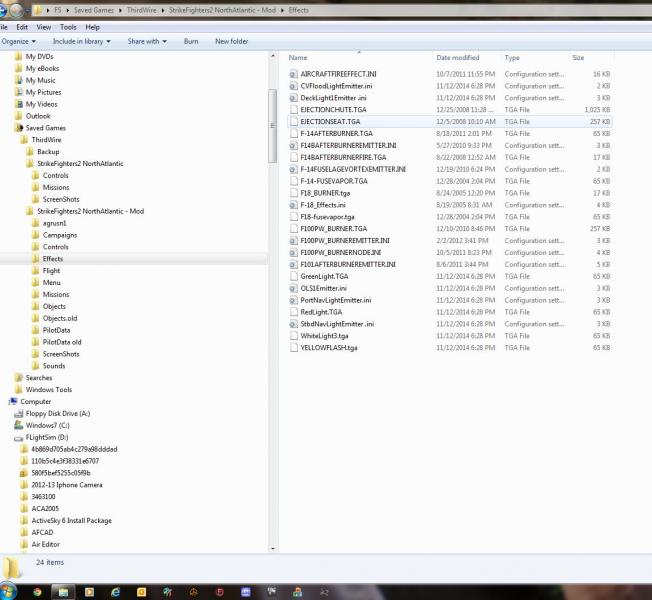Open Chrome from the taskbar
The image size is (652, 600).
tap(37, 592)
